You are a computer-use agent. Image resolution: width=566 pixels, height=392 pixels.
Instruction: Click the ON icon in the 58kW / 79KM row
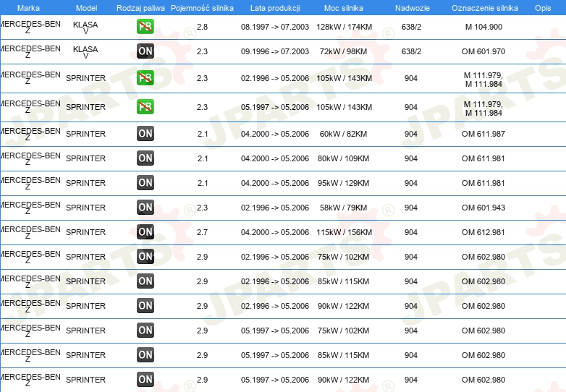[145, 207]
